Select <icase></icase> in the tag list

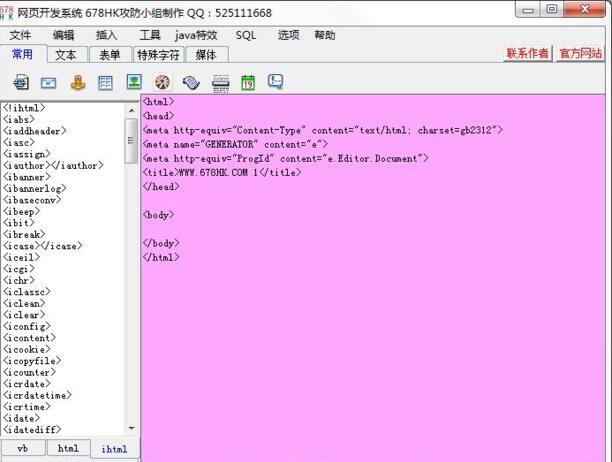43,246
